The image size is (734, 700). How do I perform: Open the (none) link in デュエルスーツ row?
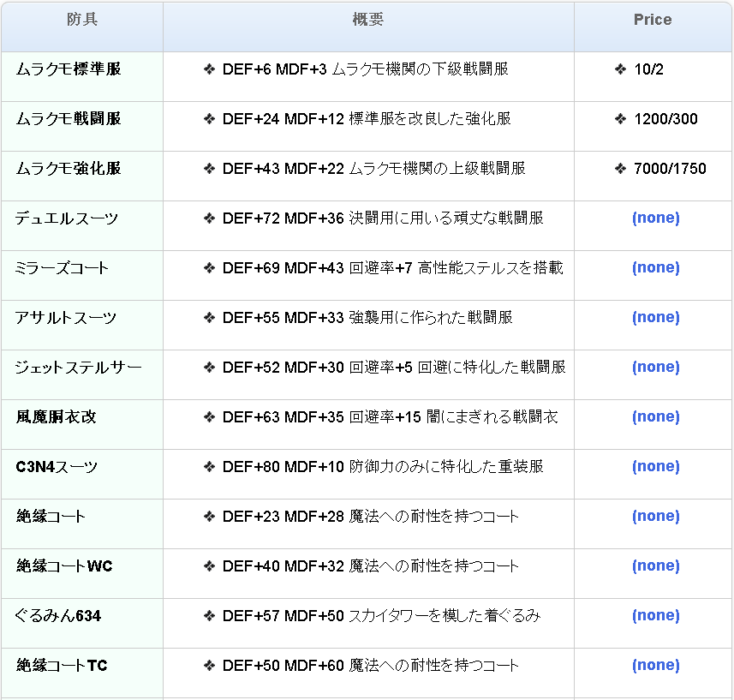pos(655,218)
